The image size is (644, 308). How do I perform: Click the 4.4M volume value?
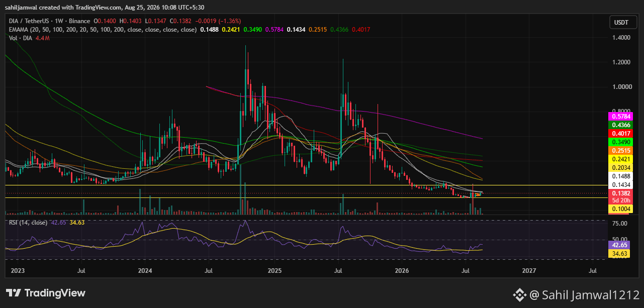pyautogui.click(x=44, y=38)
